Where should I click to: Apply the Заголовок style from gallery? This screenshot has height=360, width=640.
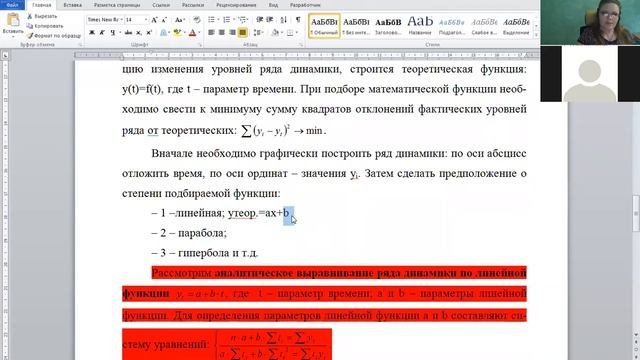(x=388, y=26)
